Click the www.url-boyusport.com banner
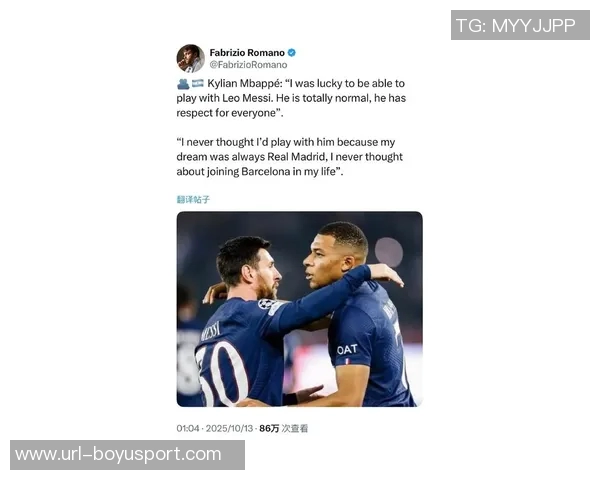This screenshot has width=600, height=480. (127, 455)
